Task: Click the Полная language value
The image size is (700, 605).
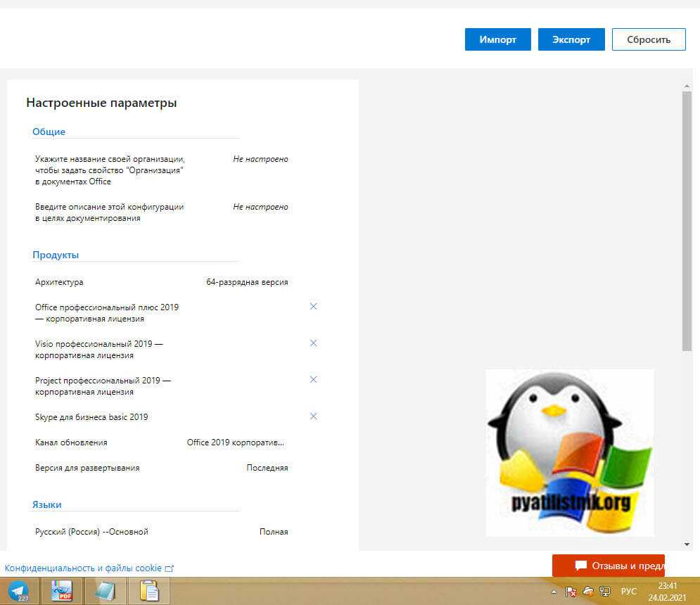Action: [x=274, y=532]
